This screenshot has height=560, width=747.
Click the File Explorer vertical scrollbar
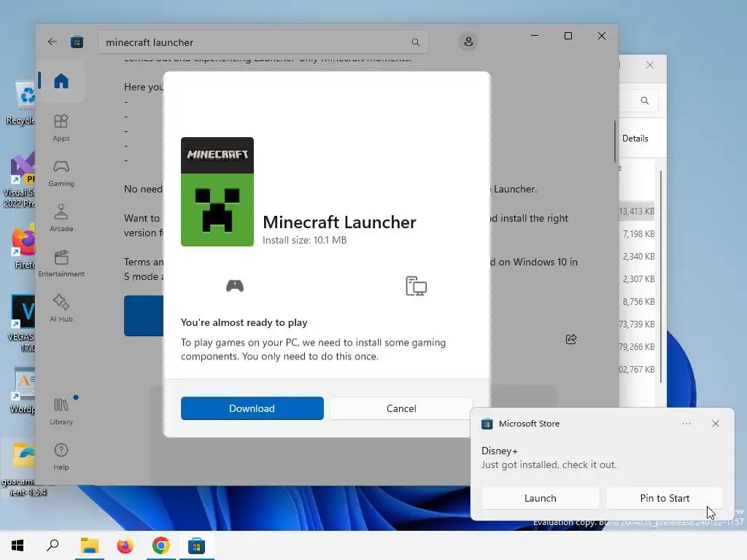pyautogui.click(x=661, y=276)
